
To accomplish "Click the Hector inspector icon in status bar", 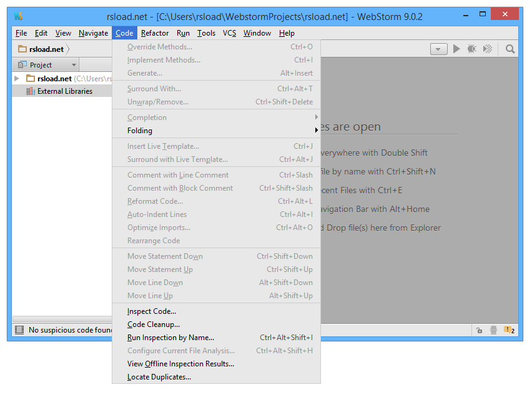I will (494, 330).
